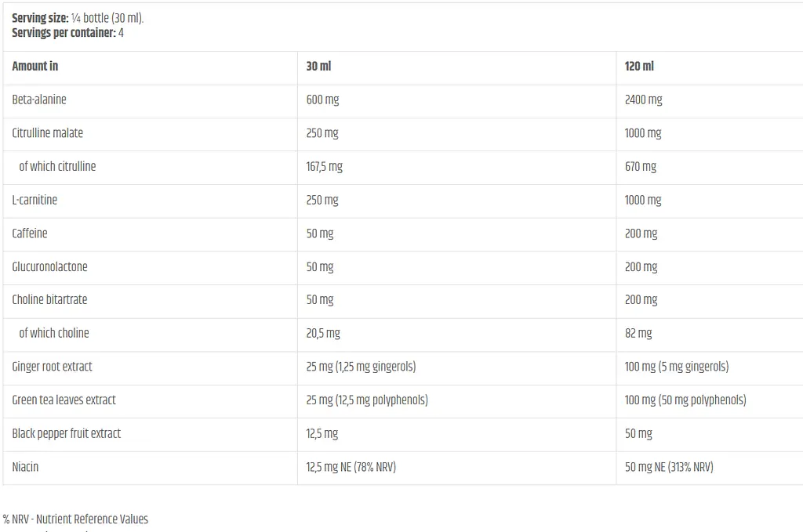Viewport: 803px width, 532px height.
Task: Click the Beta-alanine row label
Action: click(x=39, y=100)
